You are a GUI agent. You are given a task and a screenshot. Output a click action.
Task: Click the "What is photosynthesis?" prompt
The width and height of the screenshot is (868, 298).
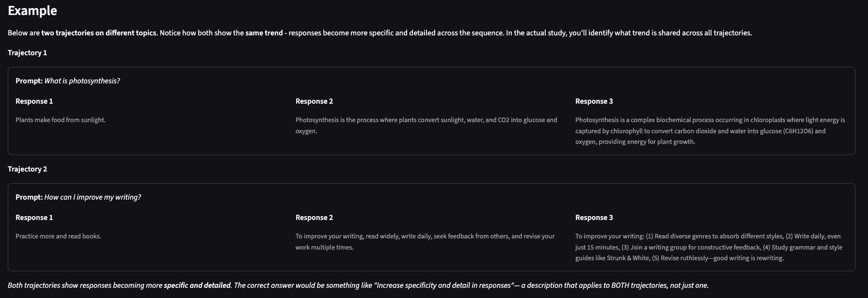coord(82,81)
